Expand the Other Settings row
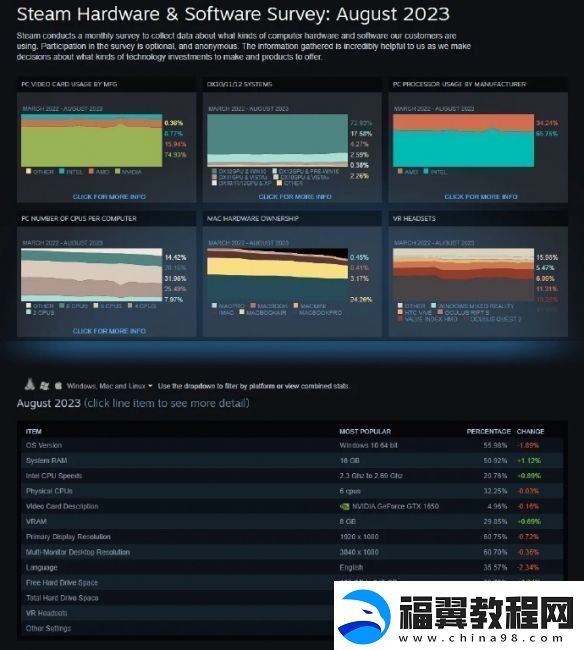Screen dimensions: 584x650 pyautogui.click(x=177, y=628)
